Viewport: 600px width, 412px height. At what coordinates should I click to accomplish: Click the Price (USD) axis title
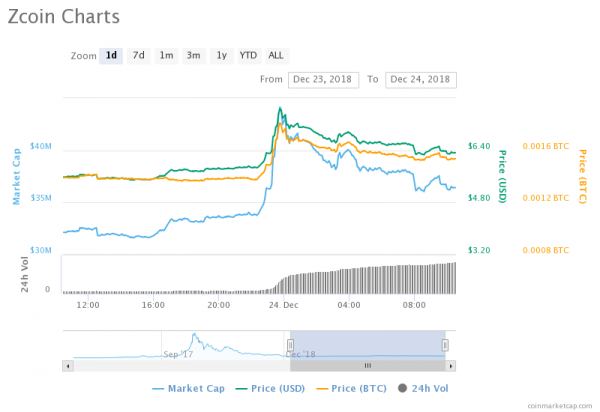point(502,177)
